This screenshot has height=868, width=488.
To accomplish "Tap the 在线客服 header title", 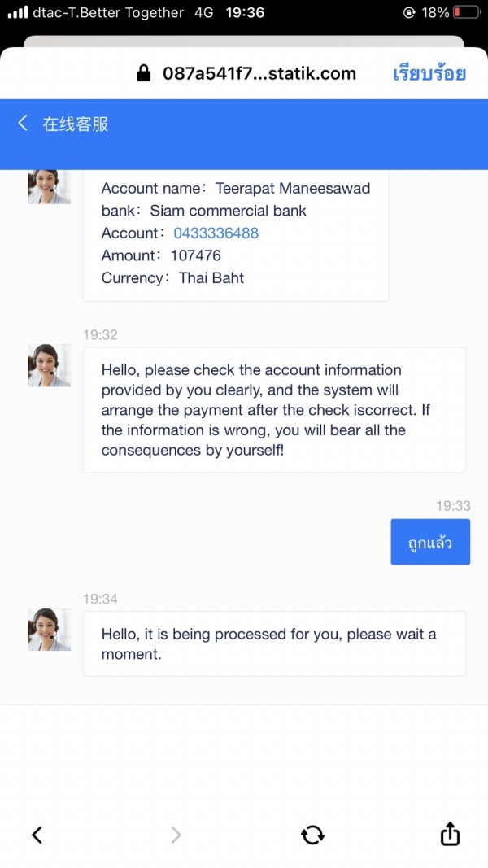I will click(x=76, y=124).
